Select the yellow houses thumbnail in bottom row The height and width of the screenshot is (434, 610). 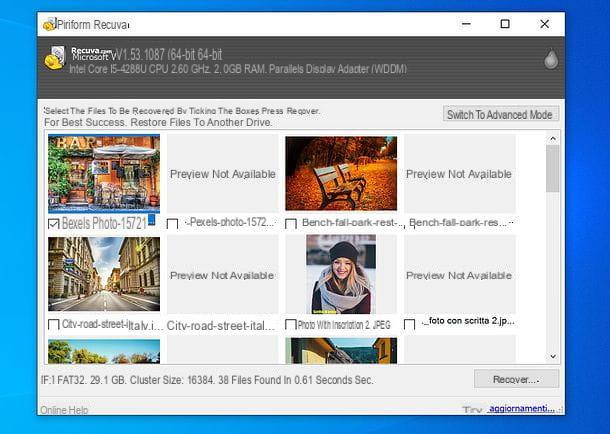[341, 350]
